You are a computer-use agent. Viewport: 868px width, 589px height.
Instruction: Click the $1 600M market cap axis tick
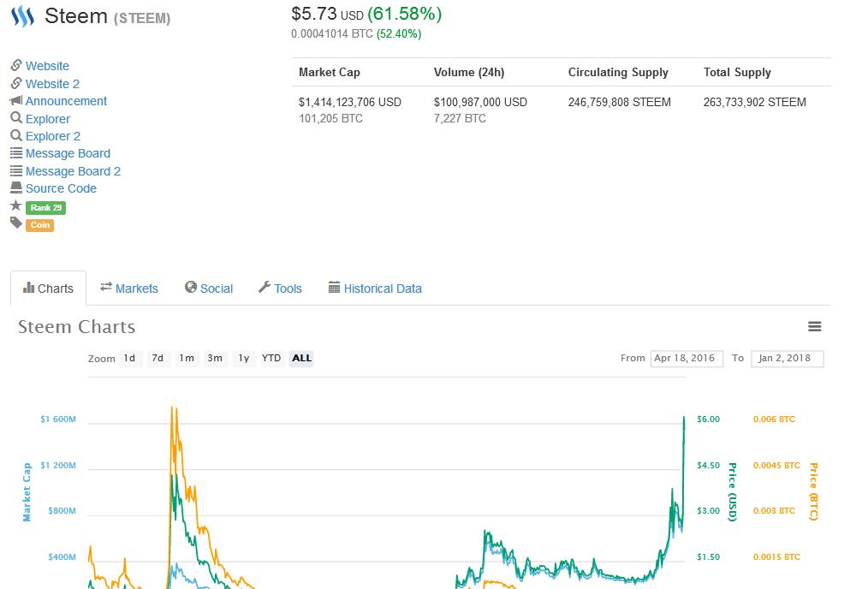(58, 419)
